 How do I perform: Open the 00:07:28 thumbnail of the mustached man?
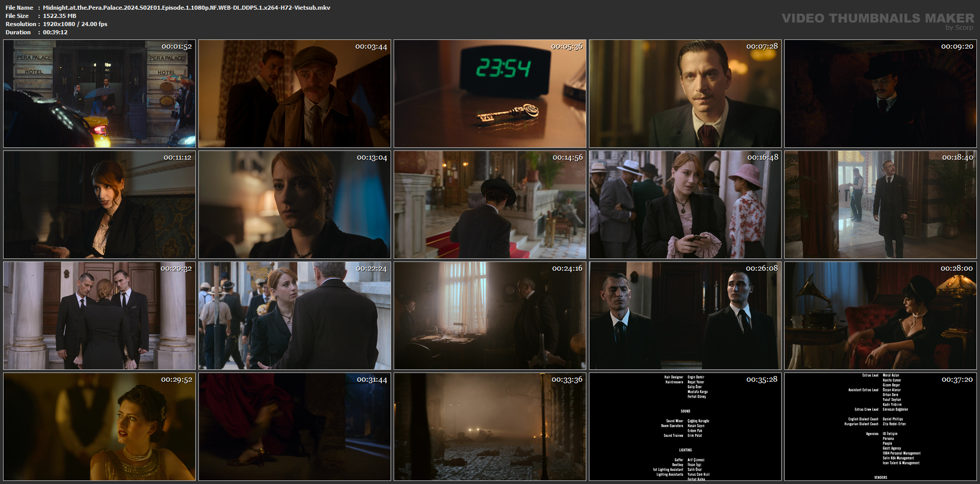[x=685, y=94]
